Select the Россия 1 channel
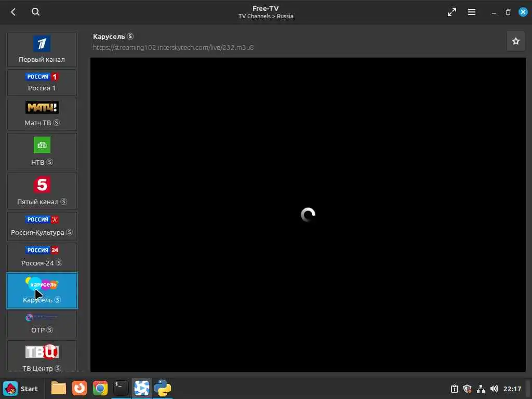532x399 pixels. pos(42,83)
